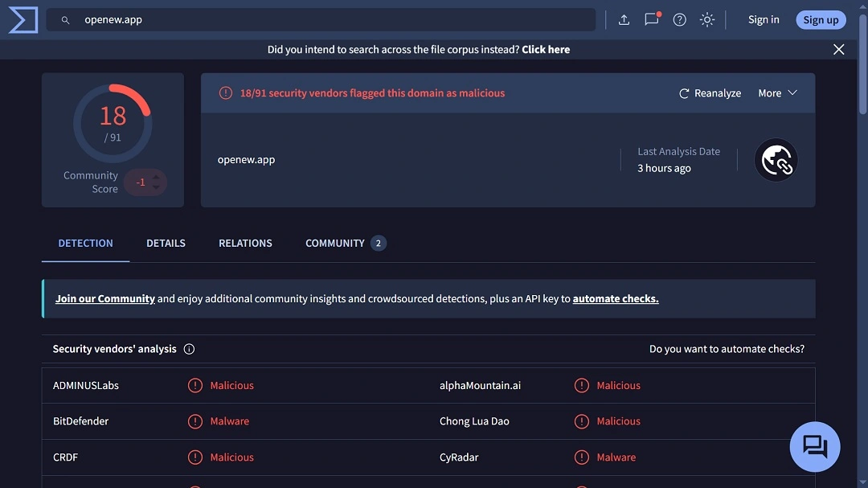868x488 pixels.
Task: Click the warning icon beside Chong Lua Dao result
Action: [581, 421]
